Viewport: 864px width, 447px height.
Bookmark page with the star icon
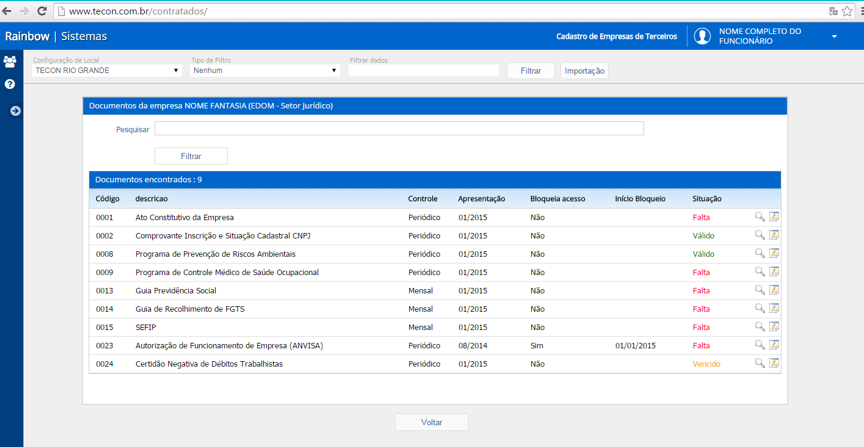click(x=847, y=11)
